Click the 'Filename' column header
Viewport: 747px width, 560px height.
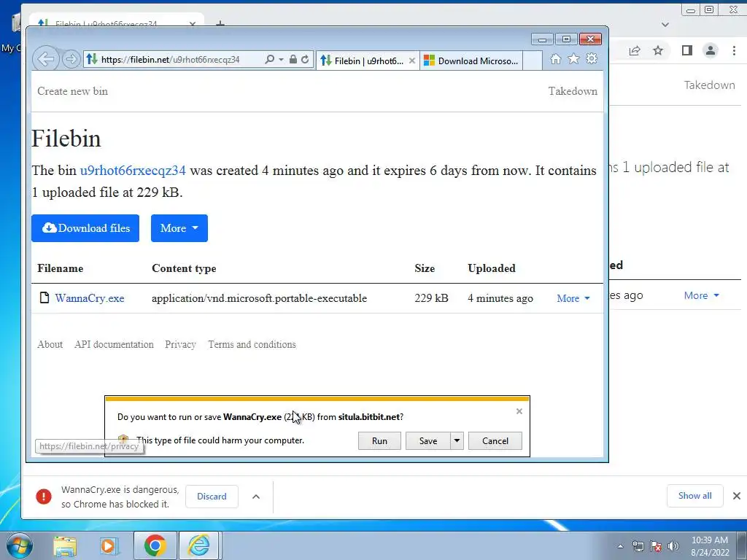60,268
